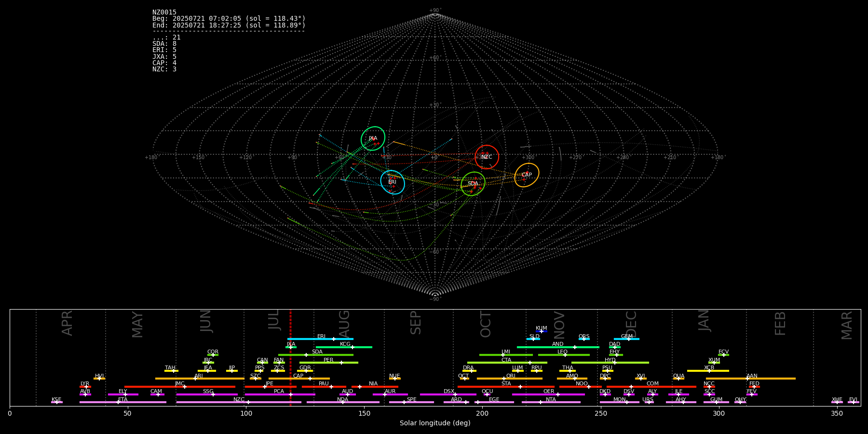Image resolution: width=868 pixels, height=434 pixels.
Task: Click the 'SDA: 8' count in legend
Action: click(x=164, y=44)
